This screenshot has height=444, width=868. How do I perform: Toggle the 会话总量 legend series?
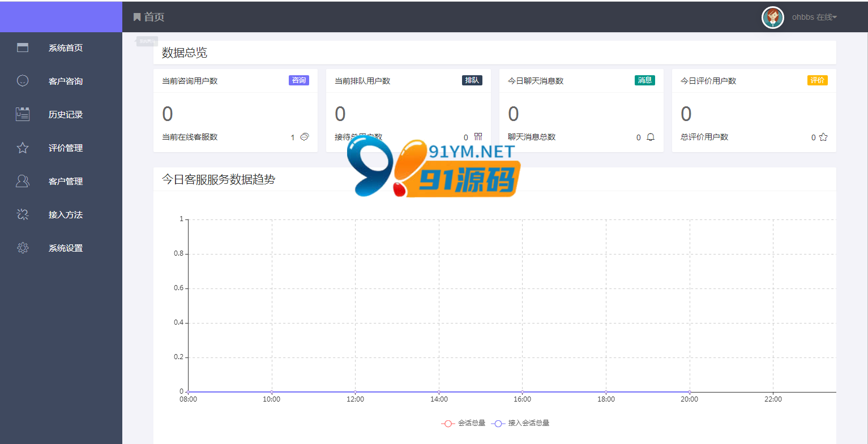[x=463, y=423]
